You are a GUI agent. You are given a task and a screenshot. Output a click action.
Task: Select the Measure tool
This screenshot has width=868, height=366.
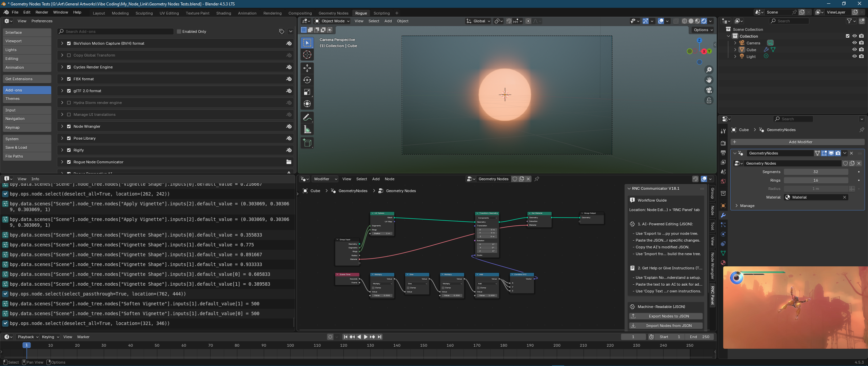[307, 129]
